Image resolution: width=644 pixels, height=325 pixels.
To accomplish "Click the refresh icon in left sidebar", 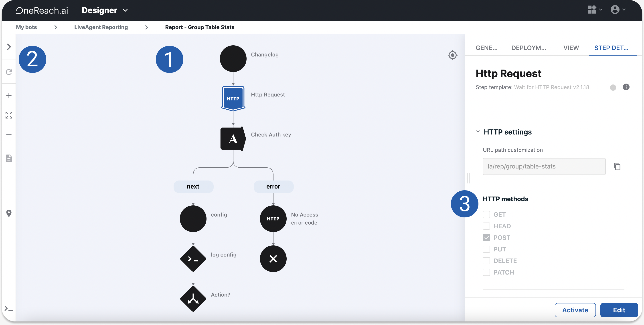I will (9, 72).
